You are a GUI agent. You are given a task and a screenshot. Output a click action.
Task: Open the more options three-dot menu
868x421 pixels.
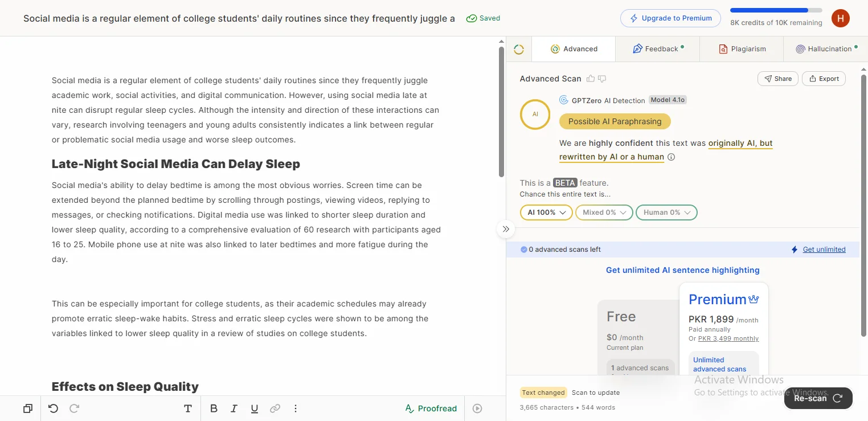pyautogui.click(x=296, y=408)
